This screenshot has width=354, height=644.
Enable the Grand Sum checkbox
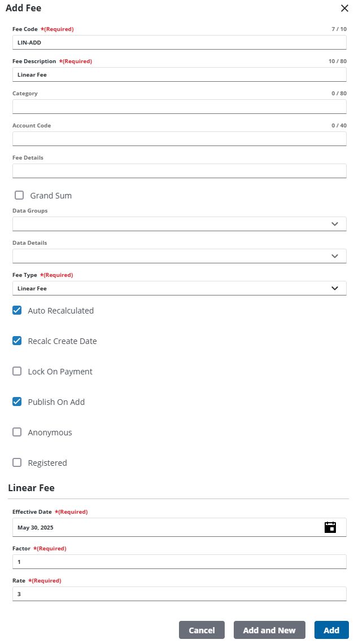pyautogui.click(x=19, y=195)
